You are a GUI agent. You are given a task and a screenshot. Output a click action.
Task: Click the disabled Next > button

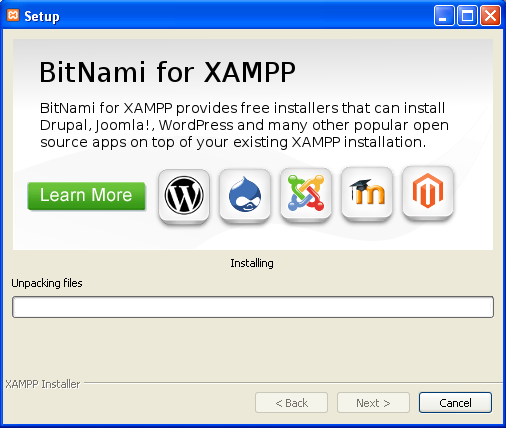pyautogui.click(x=373, y=403)
